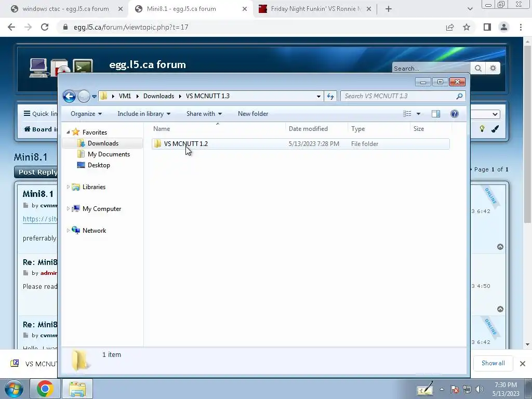Open the Windows Start menu
The width and height of the screenshot is (532, 399).
[14, 389]
